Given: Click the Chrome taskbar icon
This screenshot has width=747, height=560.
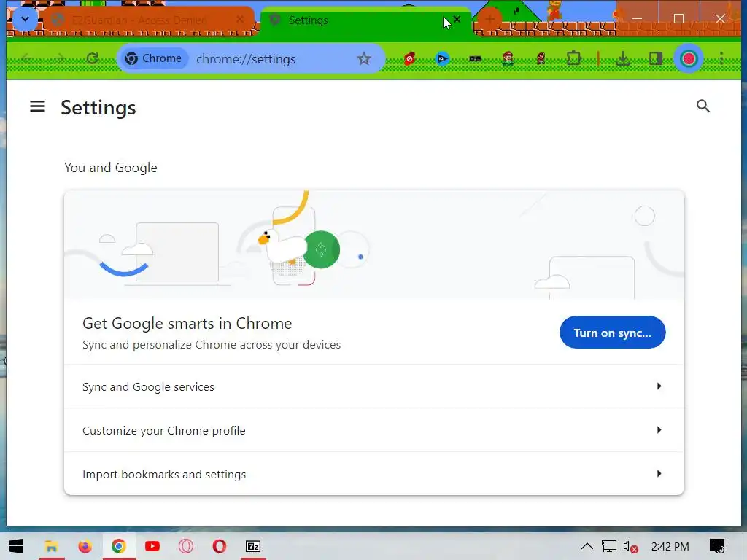Looking at the screenshot, I should pos(119,546).
